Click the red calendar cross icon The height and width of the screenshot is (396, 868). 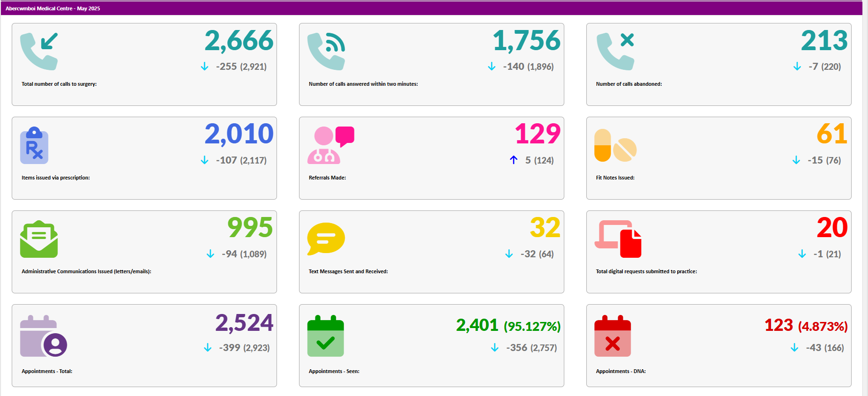(613, 336)
